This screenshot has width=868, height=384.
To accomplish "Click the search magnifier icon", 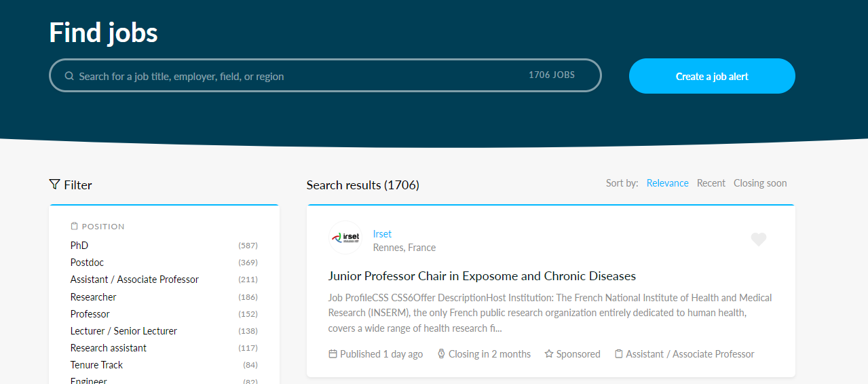I will [x=69, y=76].
